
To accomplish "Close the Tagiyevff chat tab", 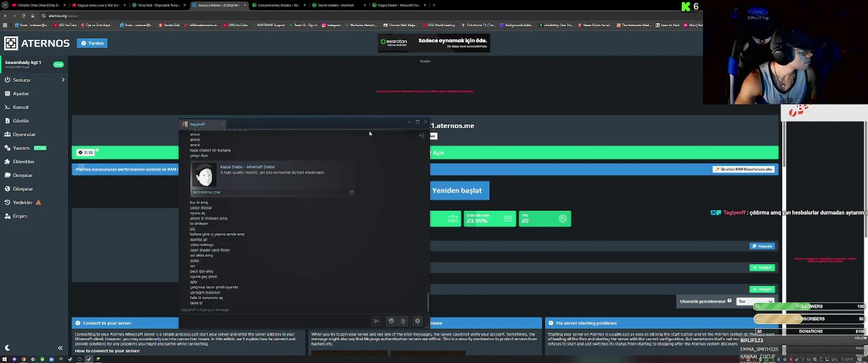I will tap(223, 124).
